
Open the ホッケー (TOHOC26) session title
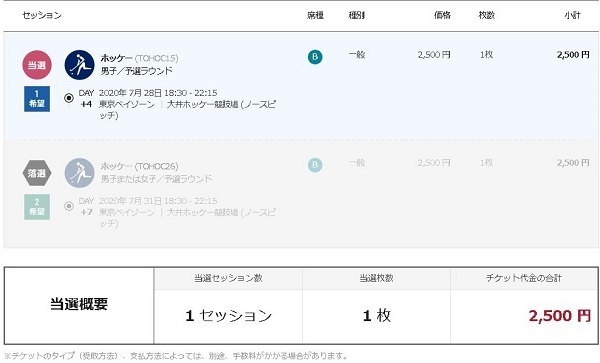tap(139, 166)
